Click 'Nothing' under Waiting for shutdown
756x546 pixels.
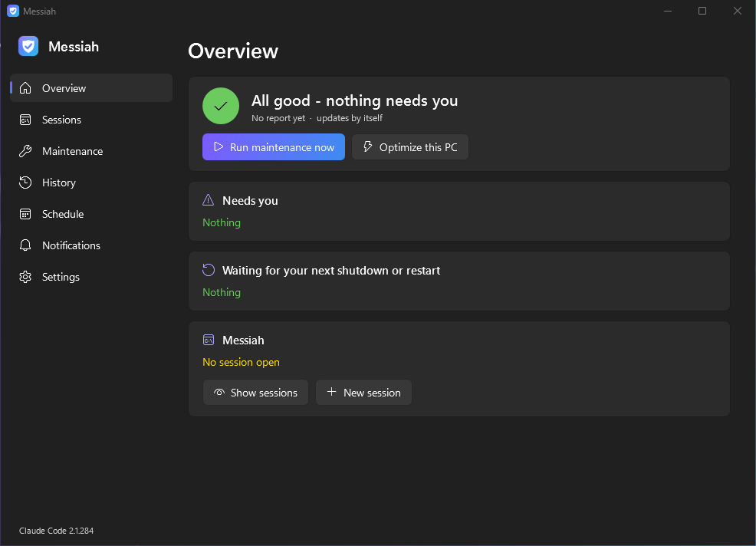222,292
